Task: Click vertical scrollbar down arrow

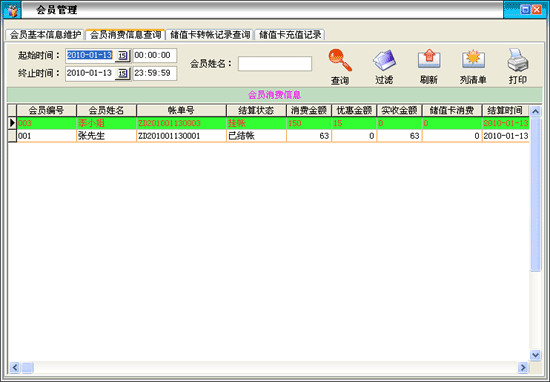Action: click(x=535, y=355)
